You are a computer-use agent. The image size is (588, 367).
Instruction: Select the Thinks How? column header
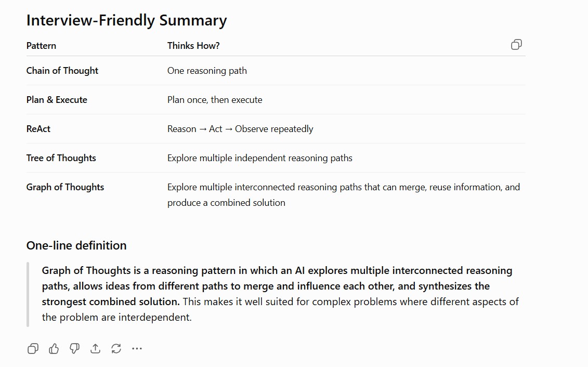pos(193,46)
